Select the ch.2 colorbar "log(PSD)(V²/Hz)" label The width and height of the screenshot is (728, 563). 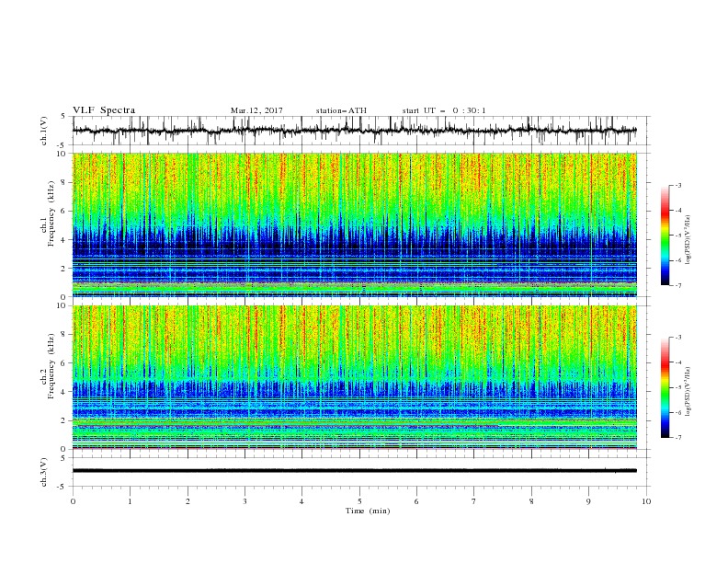tap(688, 391)
